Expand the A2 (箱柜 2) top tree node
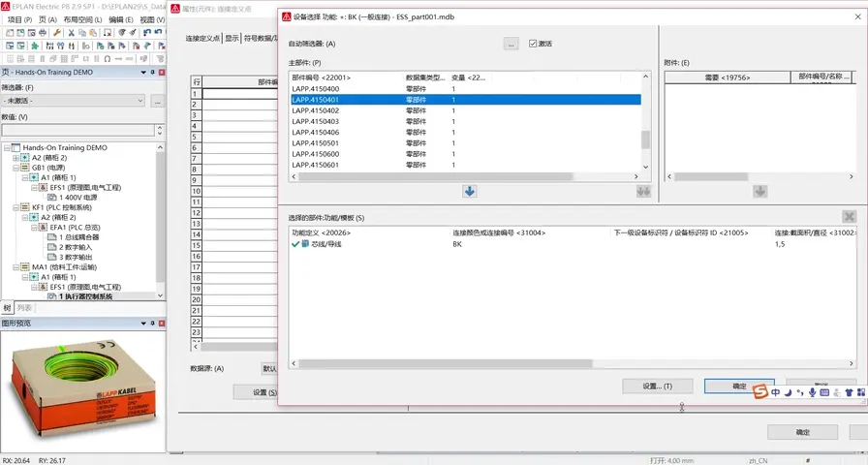This screenshot has width=868, height=465. pyautogui.click(x=15, y=158)
